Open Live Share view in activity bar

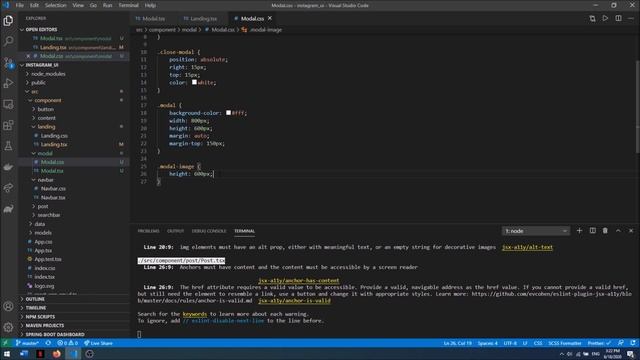pos(8,188)
